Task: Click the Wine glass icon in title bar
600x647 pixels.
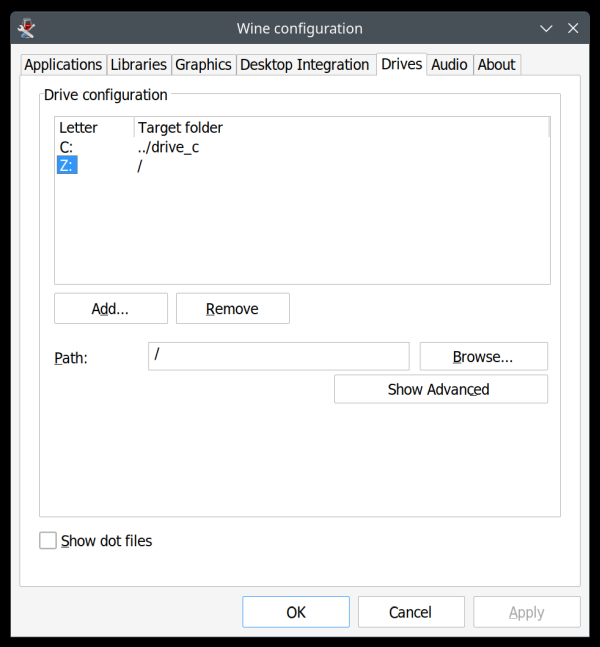Action: tap(26, 28)
